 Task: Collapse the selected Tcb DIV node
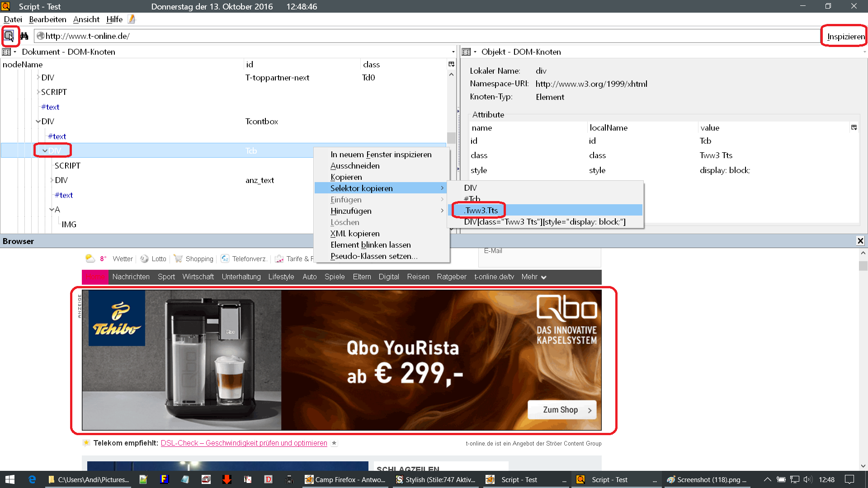point(45,151)
